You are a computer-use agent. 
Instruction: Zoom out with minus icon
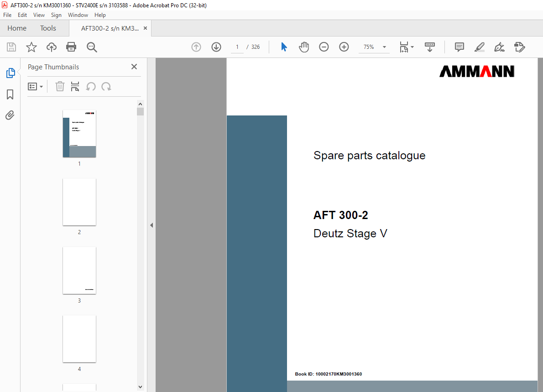(324, 47)
